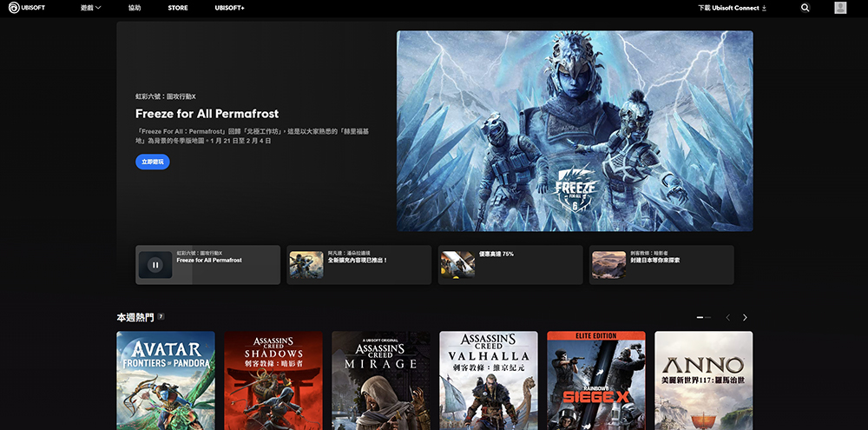Expand the 遊戲 dropdown menu
Image resolution: width=868 pixels, height=430 pixels.
coord(91,8)
